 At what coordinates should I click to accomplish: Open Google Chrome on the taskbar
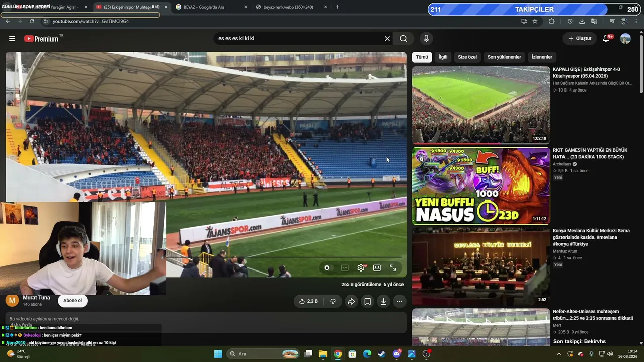click(x=338, y=354)
